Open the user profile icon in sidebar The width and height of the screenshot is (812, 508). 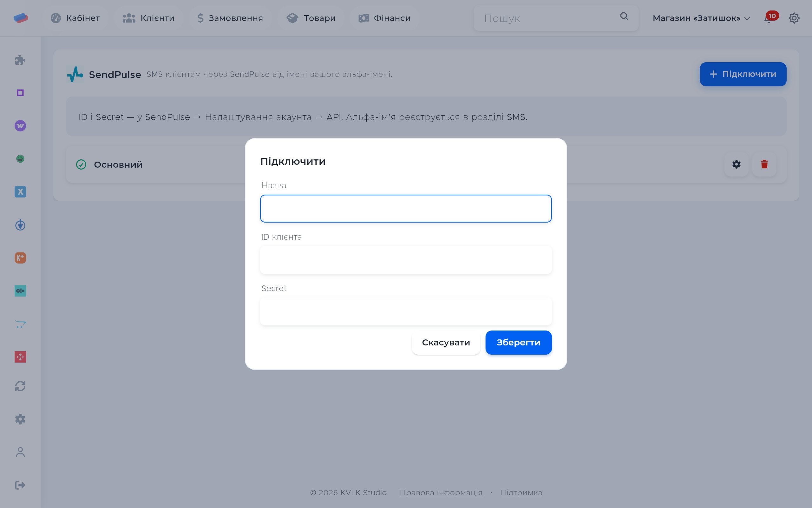[x=20, y=452]
